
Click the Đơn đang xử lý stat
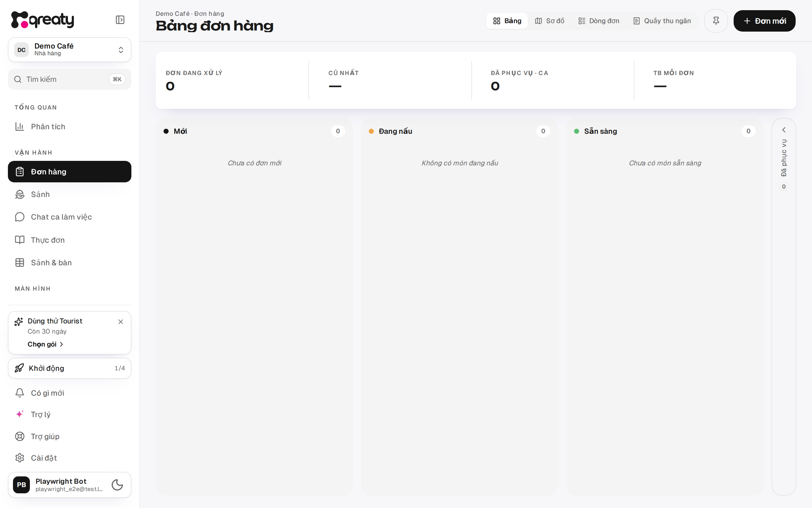pyautogui.click(x=232, y=80)
